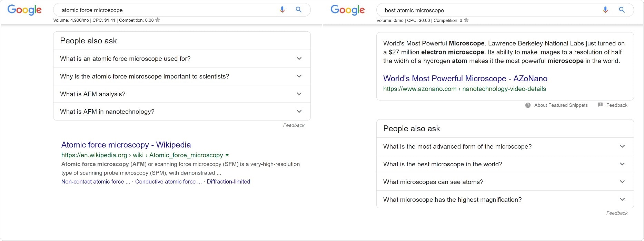
Task: Click Feedback under right People also ask
Action: (x=617, y=213)
